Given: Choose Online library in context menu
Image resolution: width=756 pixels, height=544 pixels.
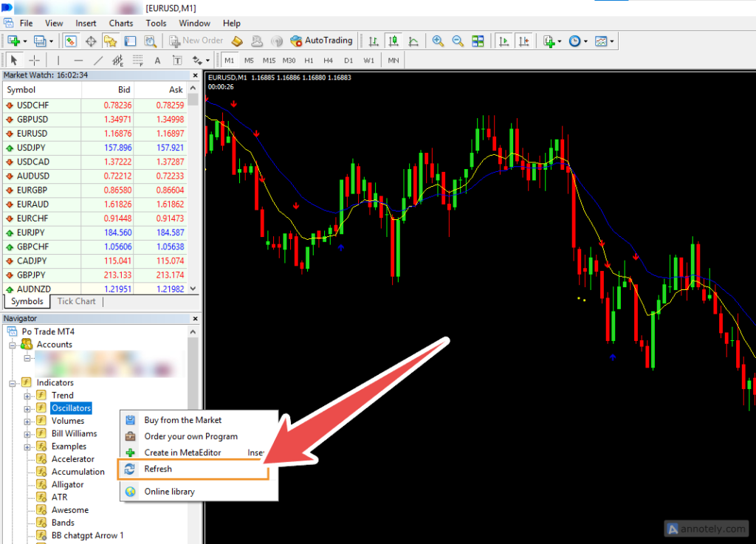Looking at the screenshot, I should [x=198, y=492].
